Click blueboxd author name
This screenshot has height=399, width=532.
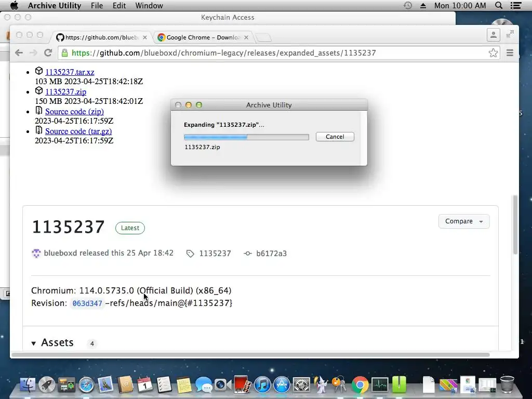click(60, 253)
